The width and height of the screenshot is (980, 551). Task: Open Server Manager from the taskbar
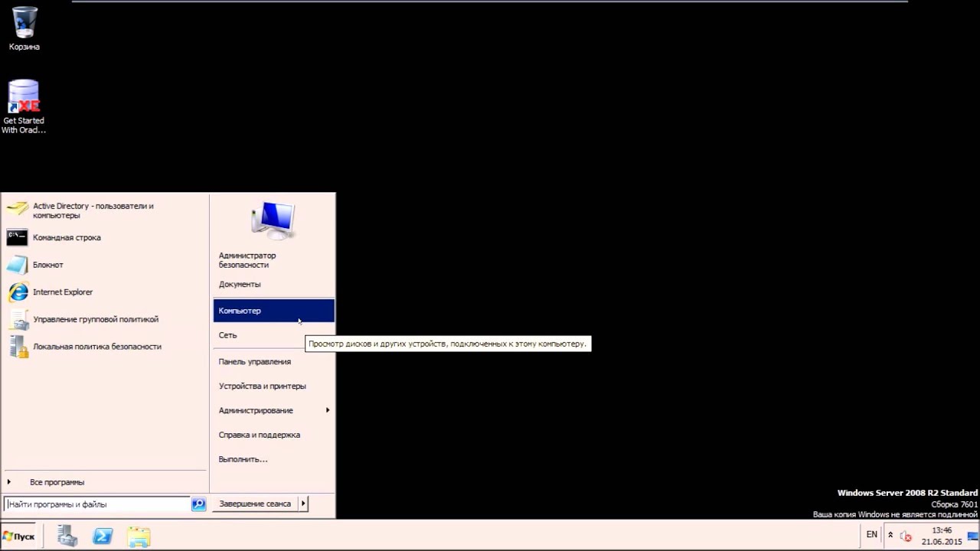67,536
